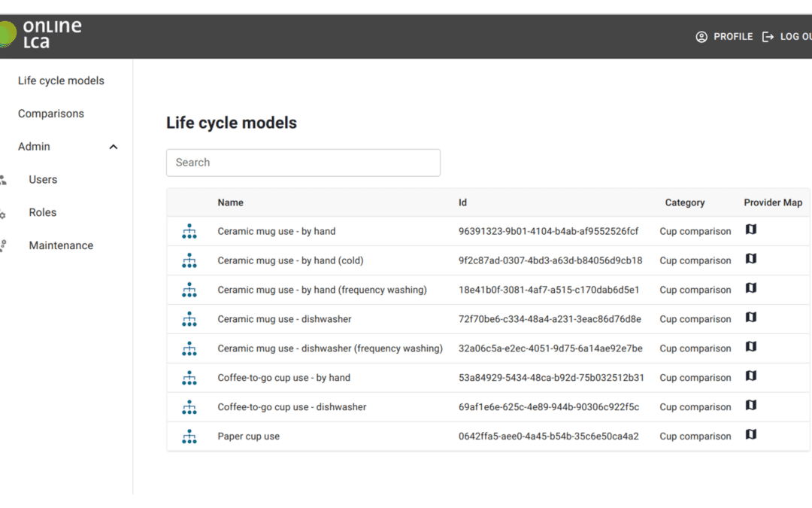This screenshot has width=812, height=508.
Task: Click model icon for Ceramic mug use - by hand
Action: coord(189,231)
